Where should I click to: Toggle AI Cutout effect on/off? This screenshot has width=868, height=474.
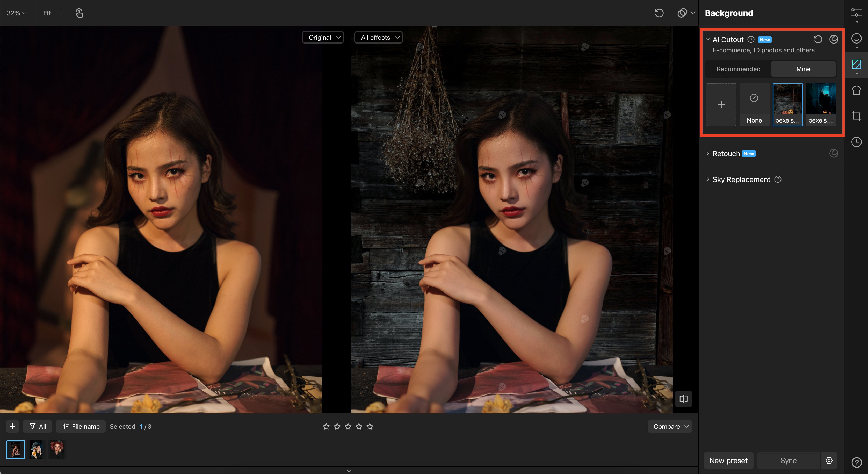[834, 39]
